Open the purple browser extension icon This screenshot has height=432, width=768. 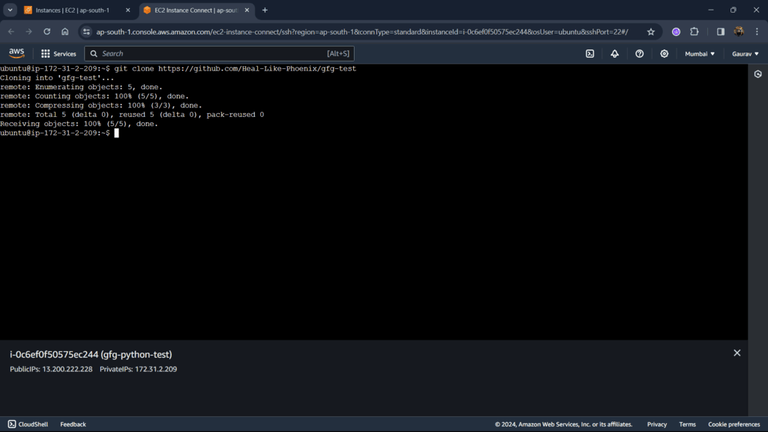(676, 32)
